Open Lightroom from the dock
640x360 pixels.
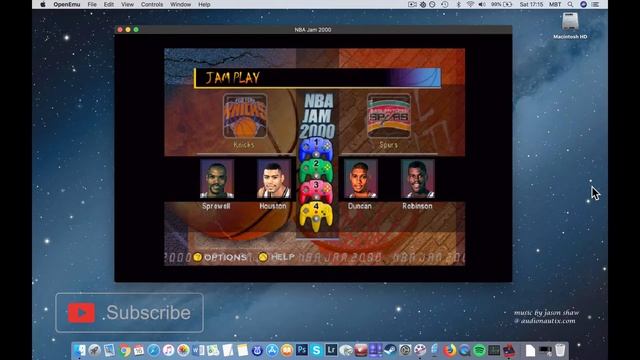pos(331,350)
